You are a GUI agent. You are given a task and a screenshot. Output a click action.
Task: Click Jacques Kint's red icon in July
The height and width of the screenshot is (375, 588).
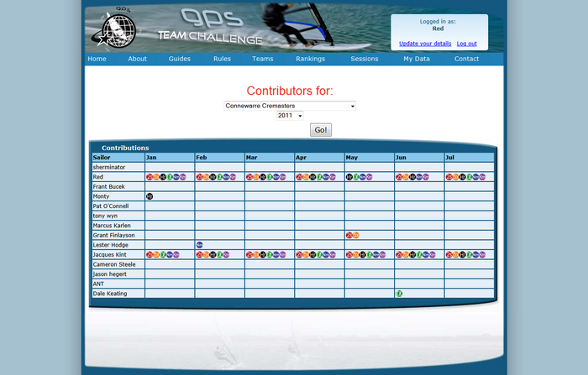coord(449,255)
